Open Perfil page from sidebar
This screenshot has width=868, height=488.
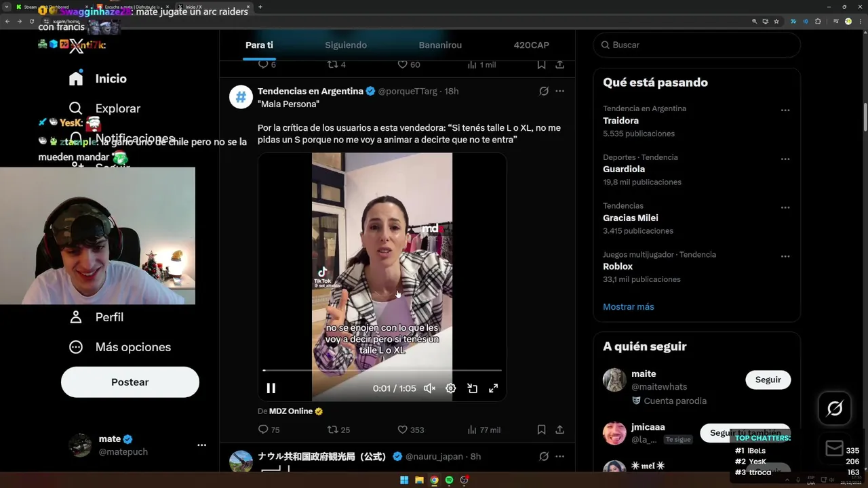pyautogui.click(x=96, y=317)
